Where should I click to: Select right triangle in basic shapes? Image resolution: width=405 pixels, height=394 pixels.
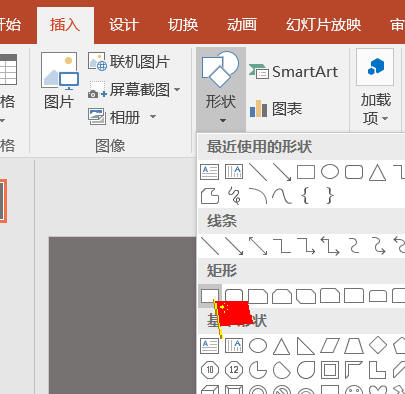click(x=306, y=346)
